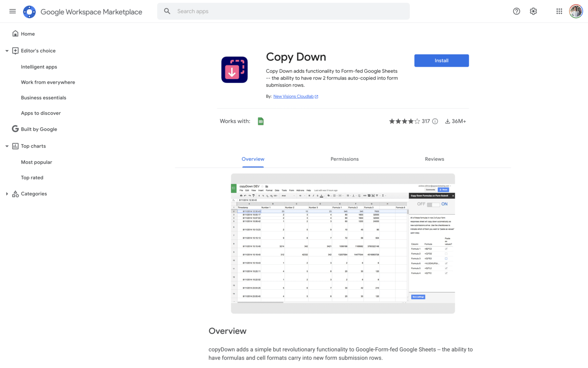This screenshot has width=588, height=368.
Task: Click the Built by Google icon
Action: (x=15, y=129)
